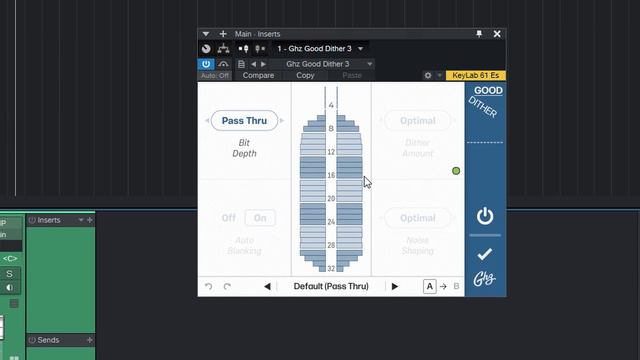Click the automation mode icon beside power
Viewport: 640px width, 360px height.
223,64
